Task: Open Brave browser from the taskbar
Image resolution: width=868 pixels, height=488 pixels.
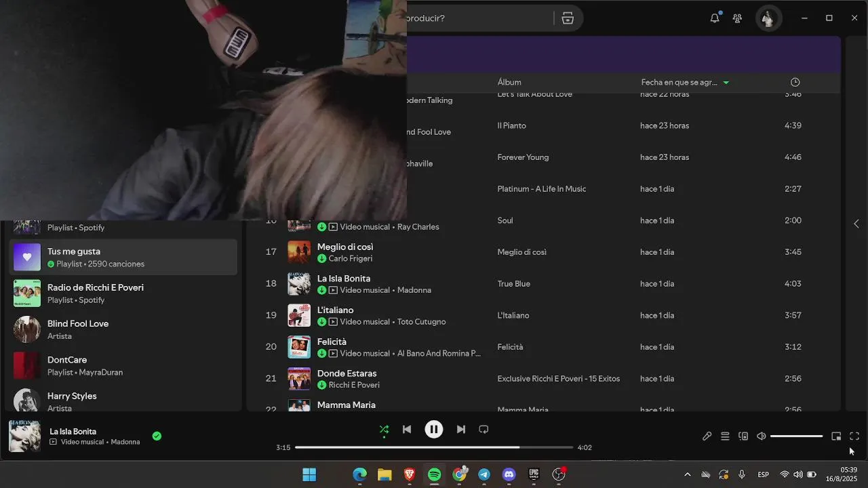Action: 410,474
